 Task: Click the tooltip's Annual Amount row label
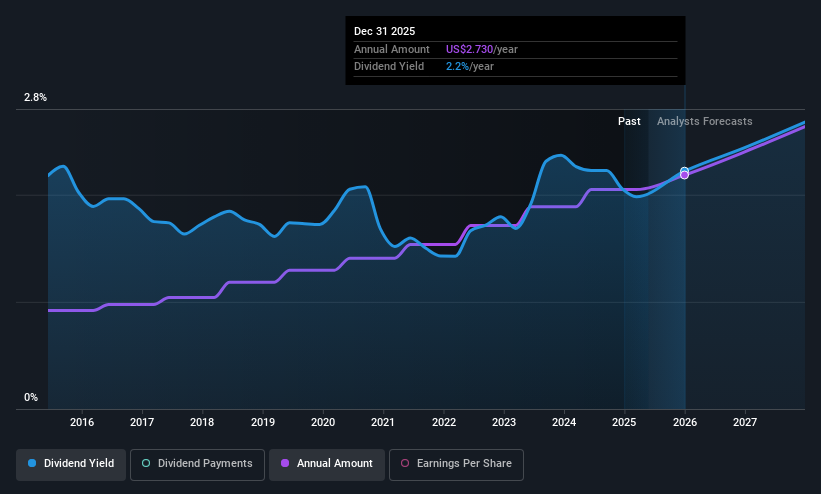(392, 49)
